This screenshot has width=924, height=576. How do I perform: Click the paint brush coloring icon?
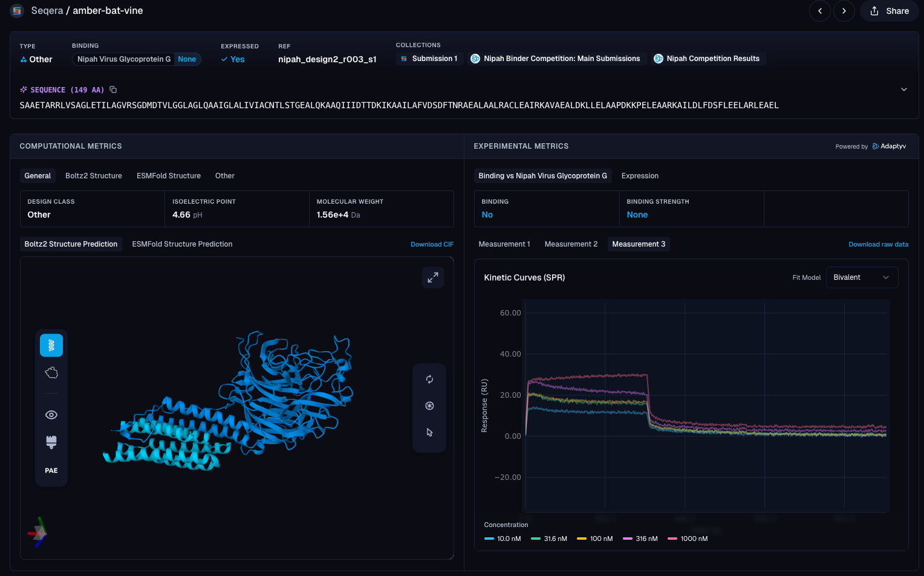(x=51, y=442)
